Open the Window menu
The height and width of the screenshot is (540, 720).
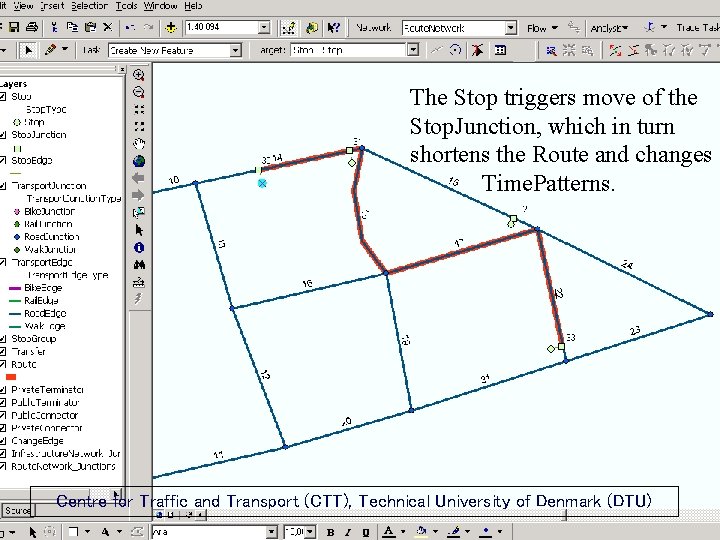tap(160, 6)
